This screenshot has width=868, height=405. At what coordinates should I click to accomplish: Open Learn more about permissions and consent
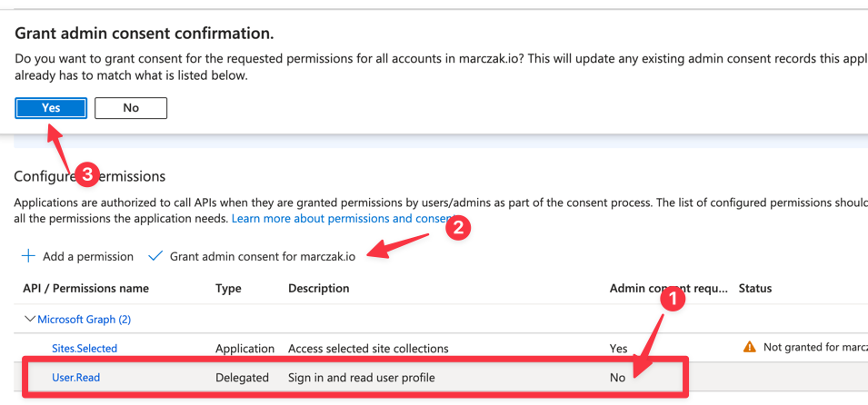tap(344, 219)
